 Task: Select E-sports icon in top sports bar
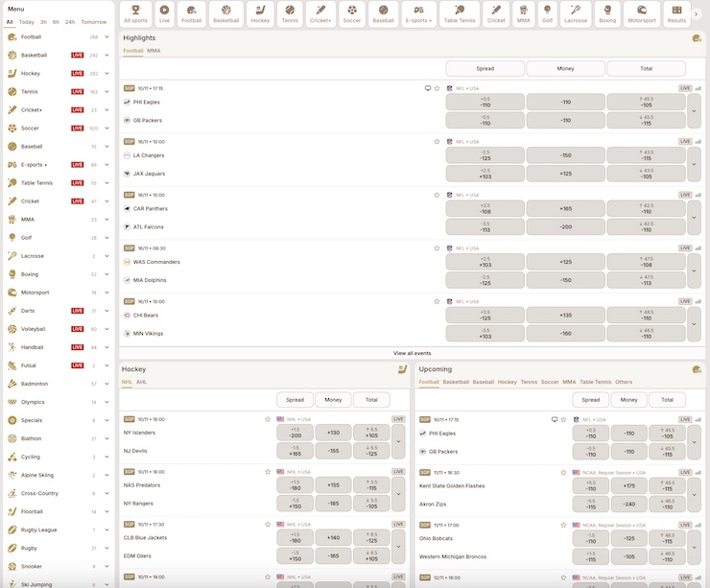[x=419, y=14]
